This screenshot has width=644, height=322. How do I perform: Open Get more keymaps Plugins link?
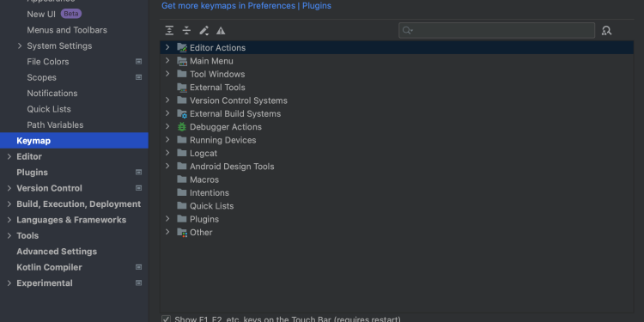tap(246, 6)
